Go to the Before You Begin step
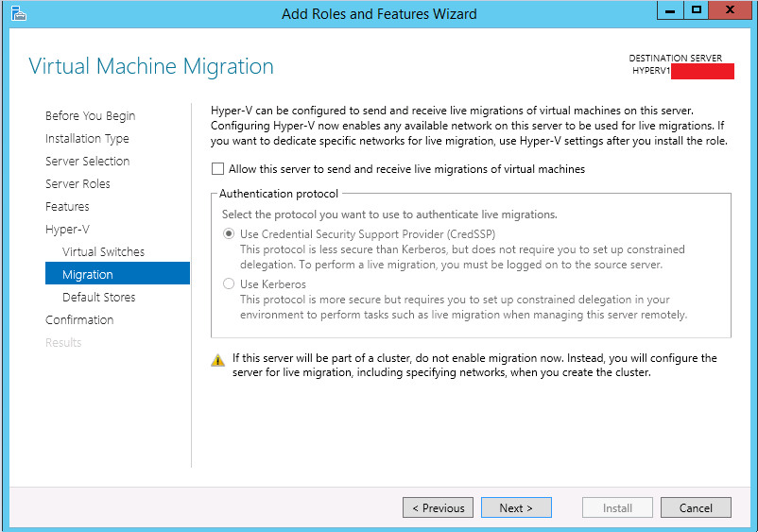Image resolution: width=758 pixels, height=532 pixels. click(91, 116)
